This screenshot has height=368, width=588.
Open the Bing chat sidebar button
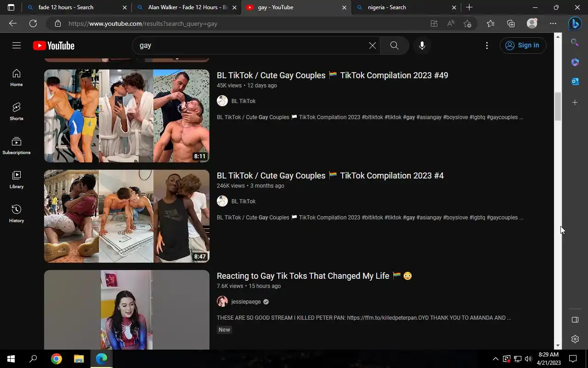tap(575, 23)
